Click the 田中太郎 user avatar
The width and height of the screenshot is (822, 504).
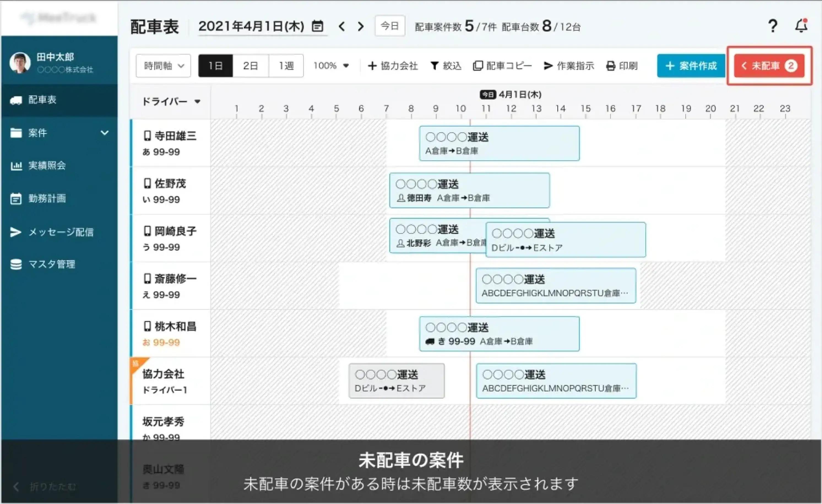tap(20, 63)
